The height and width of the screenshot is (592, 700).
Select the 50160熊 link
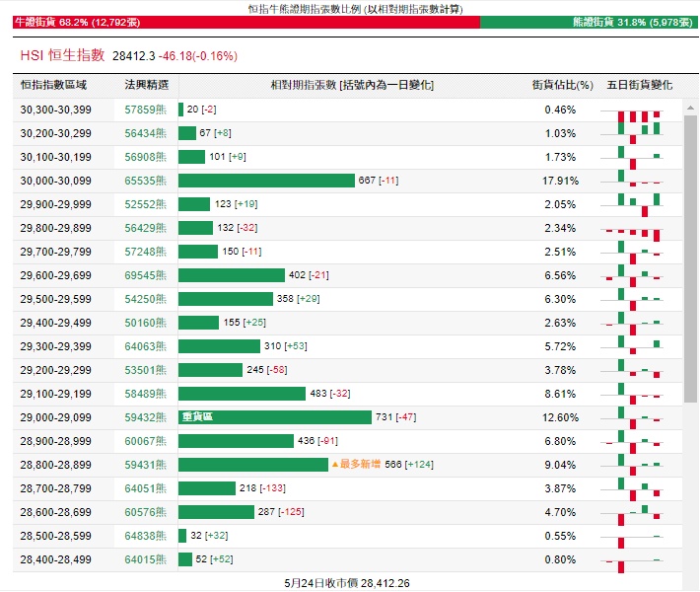coord(145,323)
